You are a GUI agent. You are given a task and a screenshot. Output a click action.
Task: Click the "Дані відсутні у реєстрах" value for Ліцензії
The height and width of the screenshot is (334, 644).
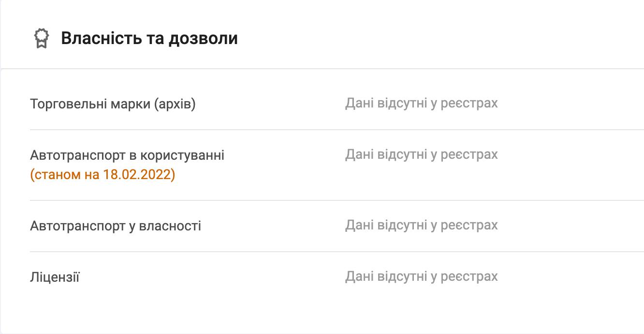(x=421, y=276)
